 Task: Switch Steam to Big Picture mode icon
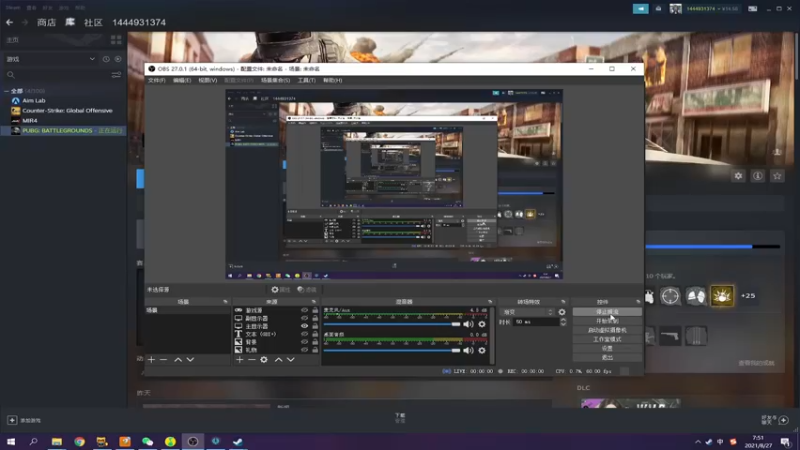point(753,9)
